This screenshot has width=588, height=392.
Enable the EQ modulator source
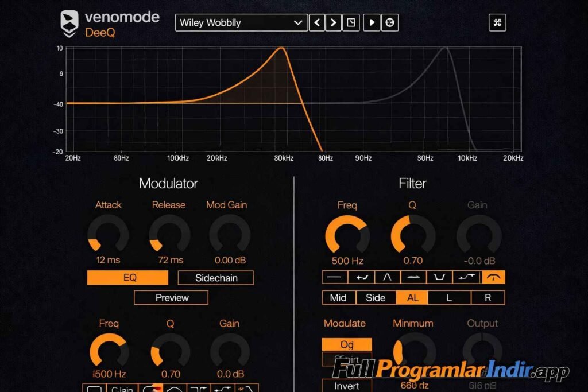tap(128, 278)
